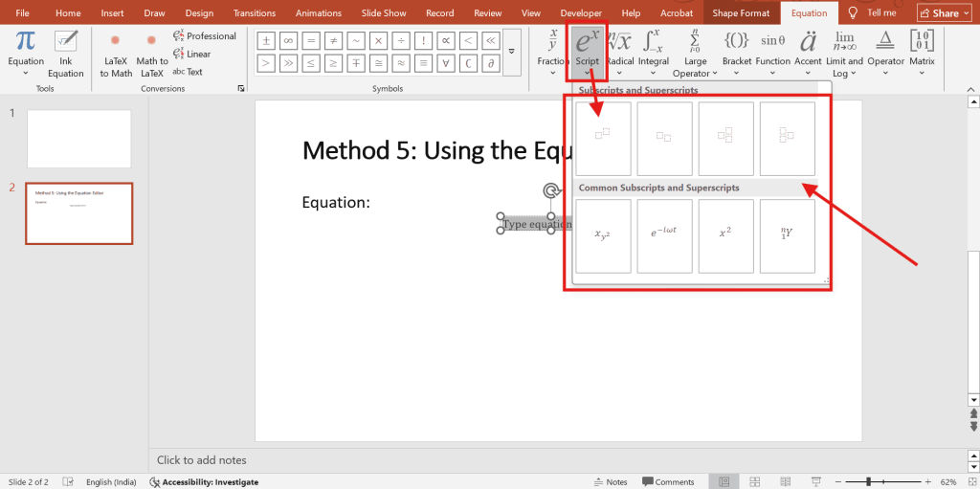Expand the Symbols gallery More arrow

513,51
